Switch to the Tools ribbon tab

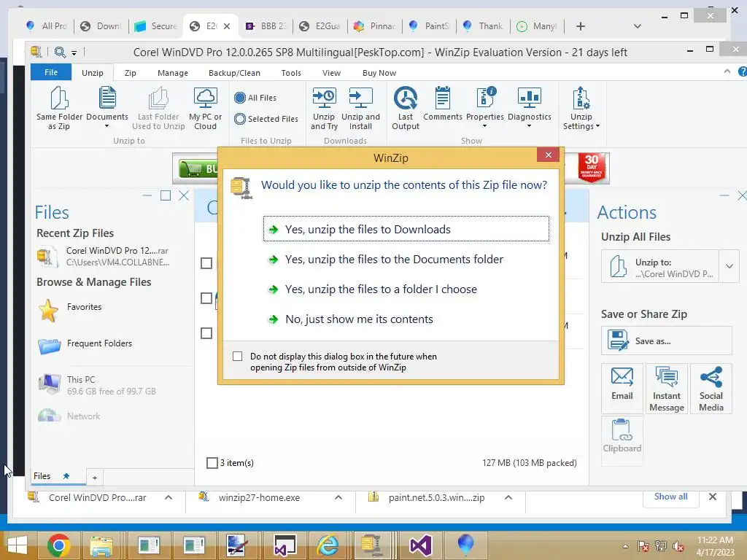[x=290, y=73]
